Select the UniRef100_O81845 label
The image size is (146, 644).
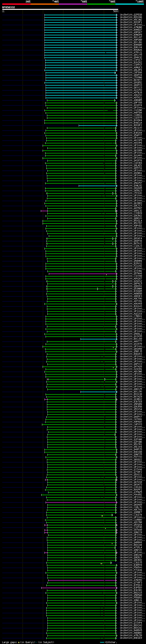[131, 188]
